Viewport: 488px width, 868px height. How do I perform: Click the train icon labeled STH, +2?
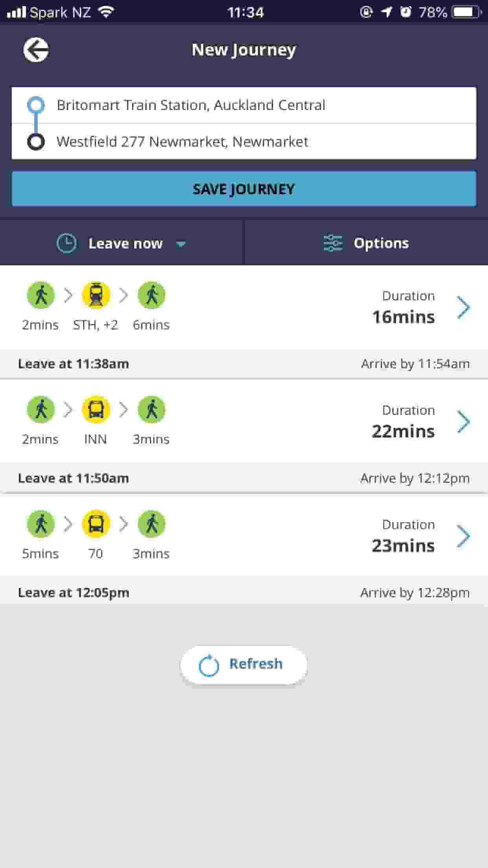96,295
